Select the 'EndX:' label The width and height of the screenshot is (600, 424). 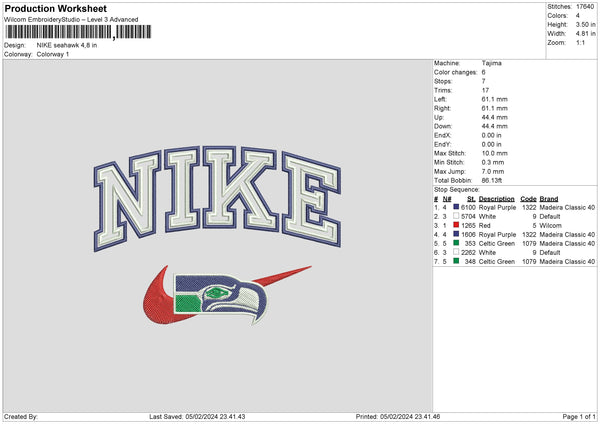[x=442, y=135]
